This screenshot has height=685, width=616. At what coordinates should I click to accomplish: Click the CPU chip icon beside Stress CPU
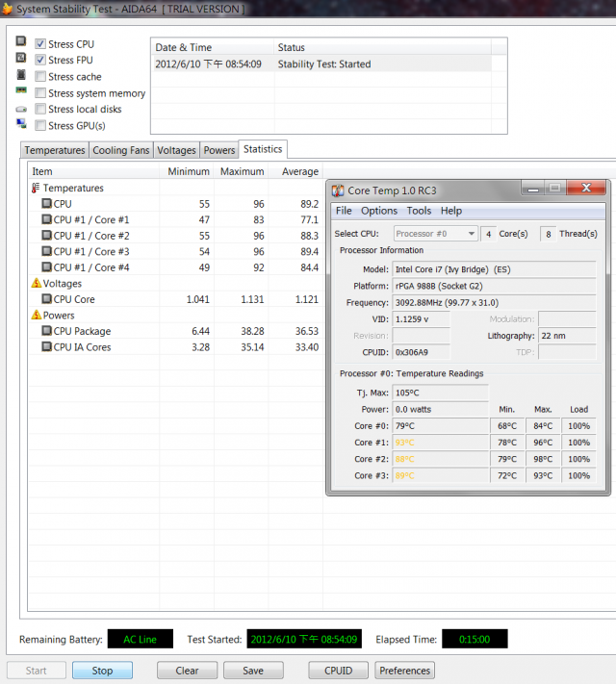coord(20,41)
